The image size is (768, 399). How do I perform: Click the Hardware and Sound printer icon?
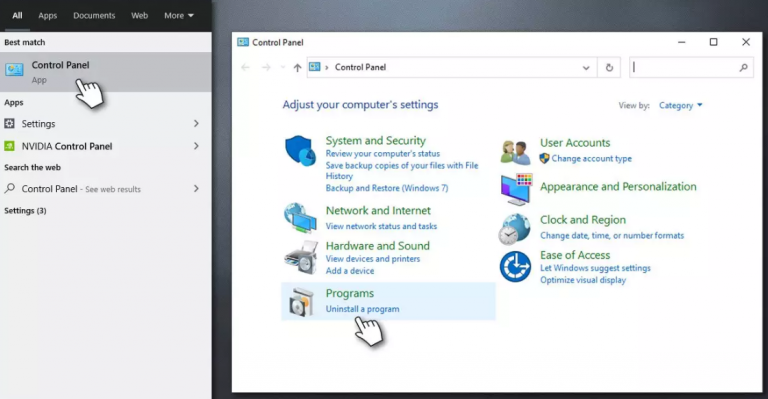click(x=301, y=258)
